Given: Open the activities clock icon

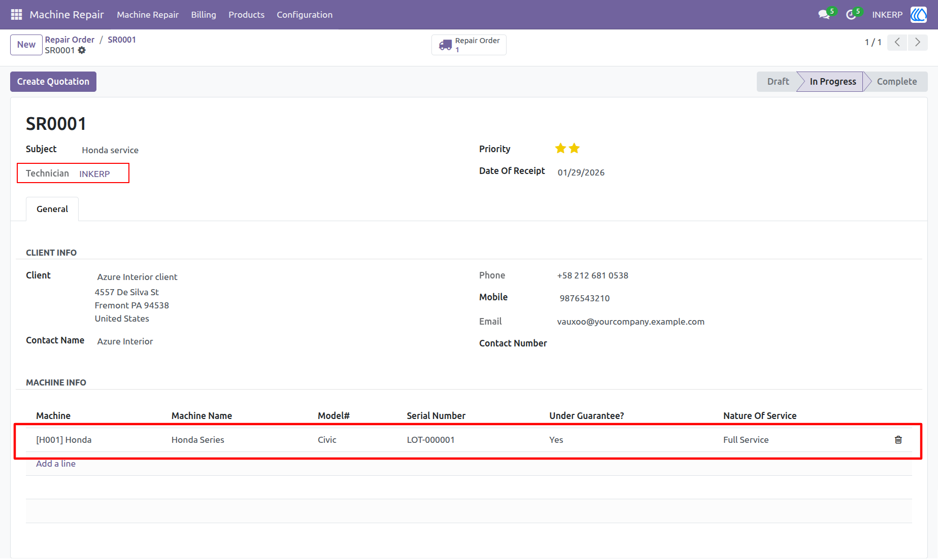Looking at the screenshot, I should coord(851,15).
